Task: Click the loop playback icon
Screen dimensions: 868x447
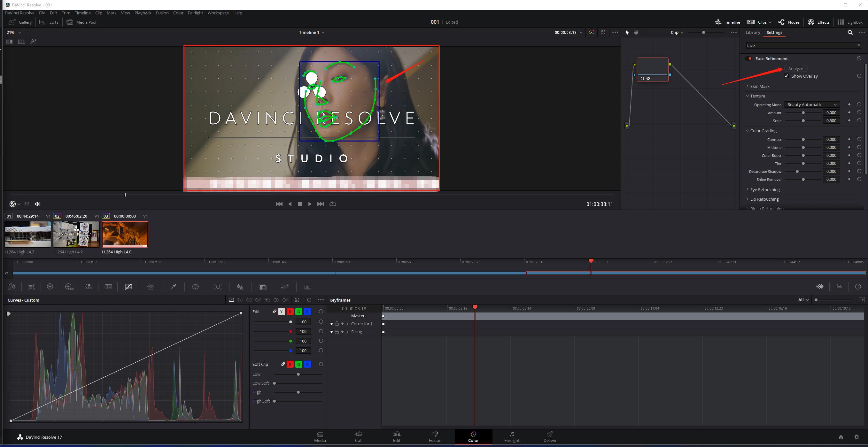Action: (x=333, y=204)
